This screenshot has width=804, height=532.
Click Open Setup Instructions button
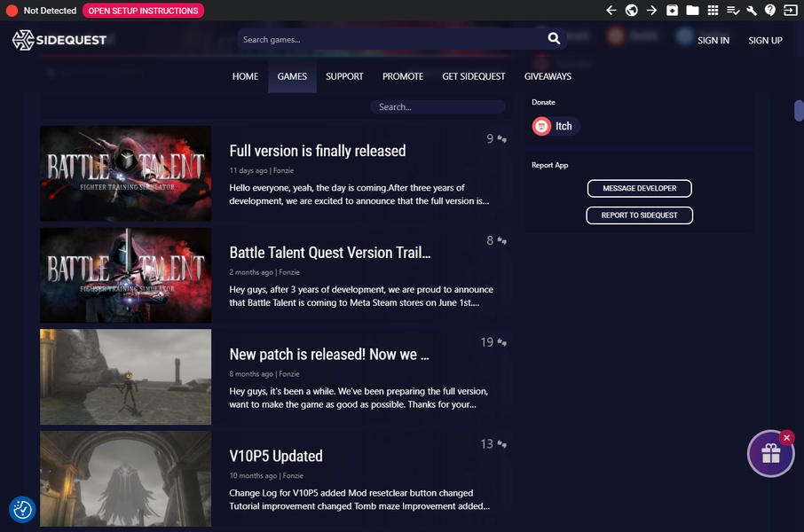(143, 11)
